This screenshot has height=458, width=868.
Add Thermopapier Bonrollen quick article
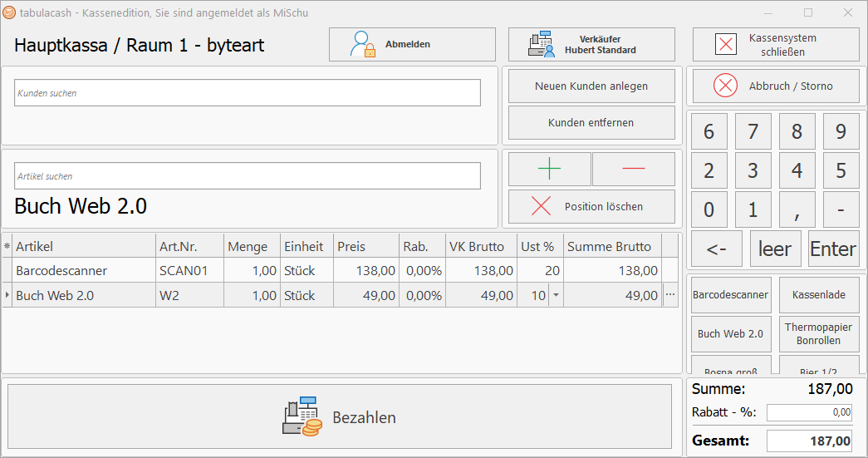818,334
